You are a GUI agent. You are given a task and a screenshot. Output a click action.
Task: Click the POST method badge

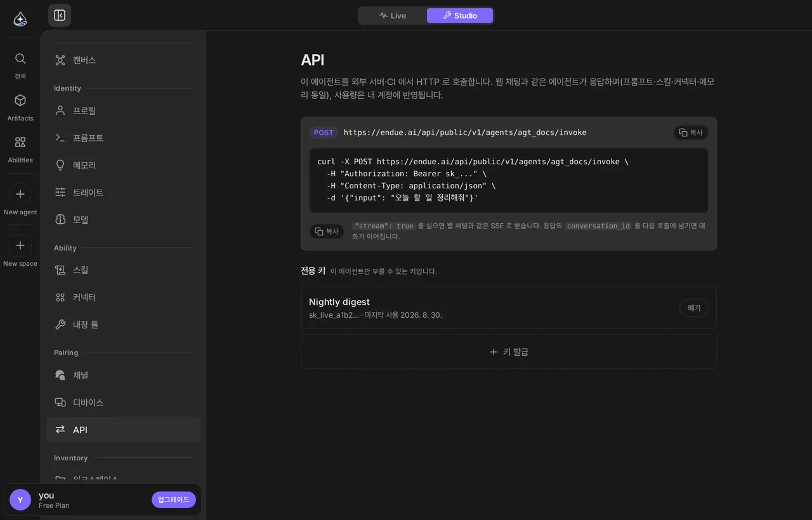[324, 133]
